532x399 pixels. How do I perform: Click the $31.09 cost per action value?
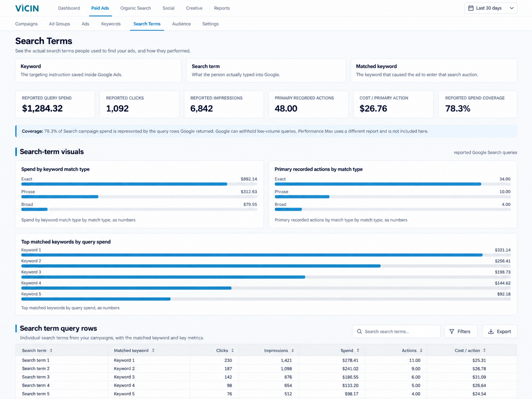tap(479, 377)
